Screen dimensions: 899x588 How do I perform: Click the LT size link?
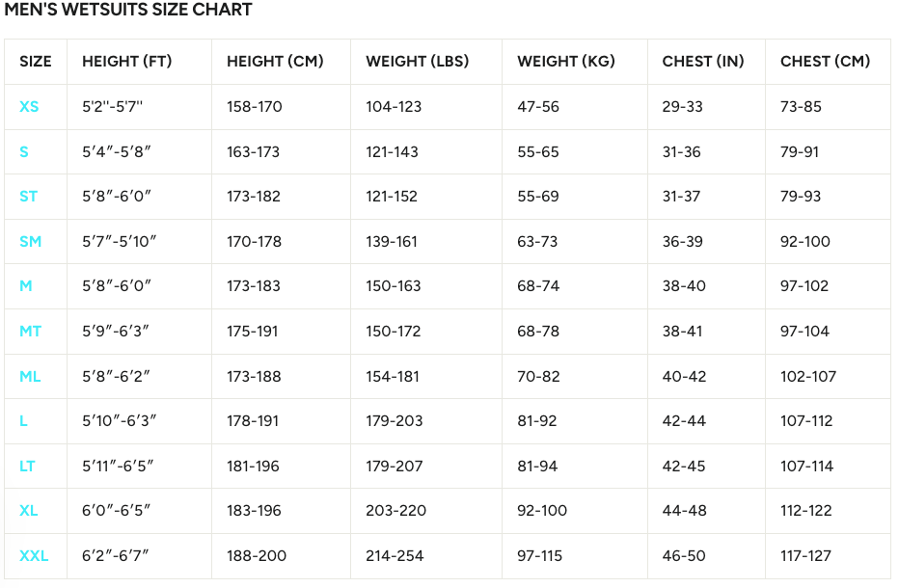pyautogui.click(x=28, y=467)
